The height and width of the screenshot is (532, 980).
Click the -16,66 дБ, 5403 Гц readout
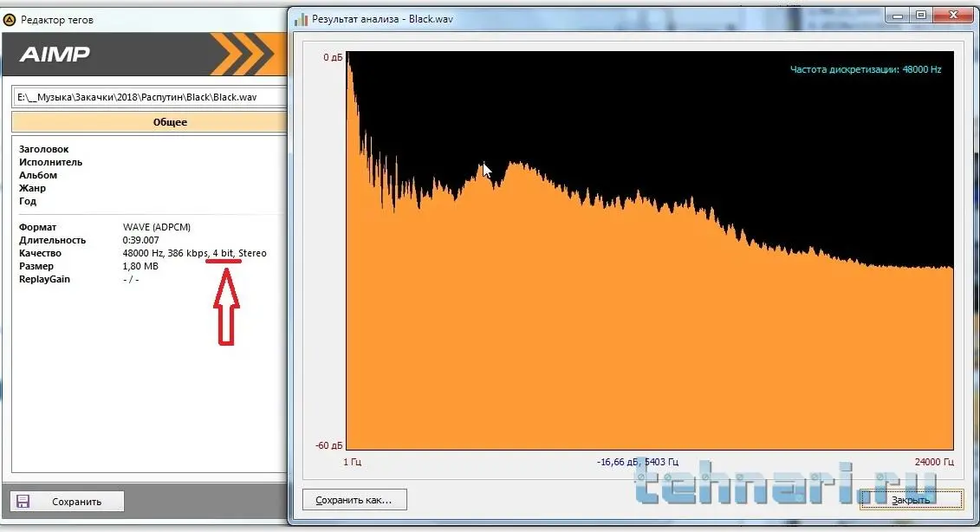tap(638, 462)
